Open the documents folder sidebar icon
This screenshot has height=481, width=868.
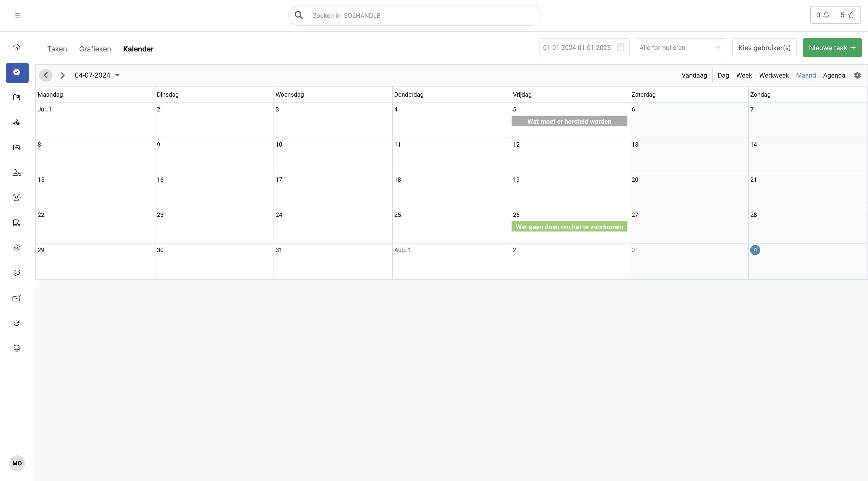pos(17,97)
